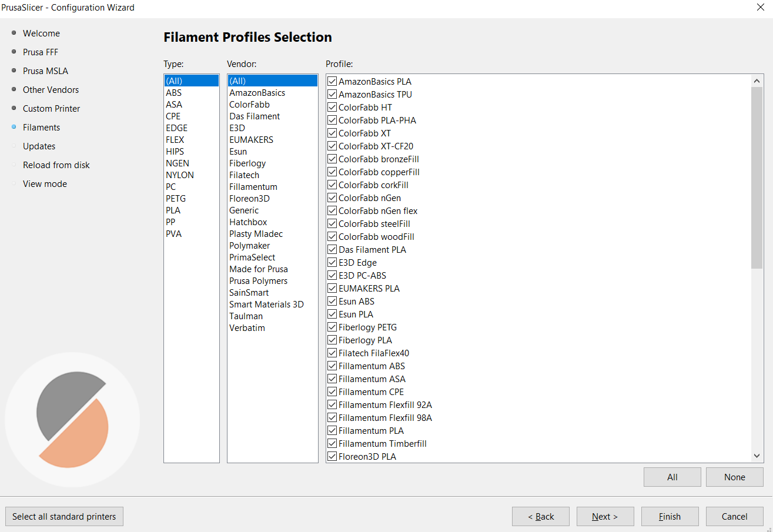The height and width of the screenshot is (532, 773).
Task: Toggle the ColorFabb woodFill checkbox
Action: point(332,237)
